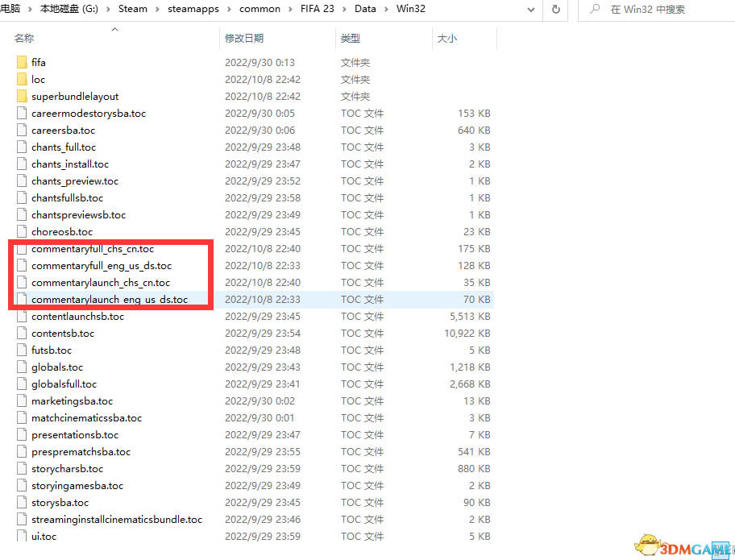Click the futsb.toc file icon
The image size is (735, 560).
tap(22, 350)
